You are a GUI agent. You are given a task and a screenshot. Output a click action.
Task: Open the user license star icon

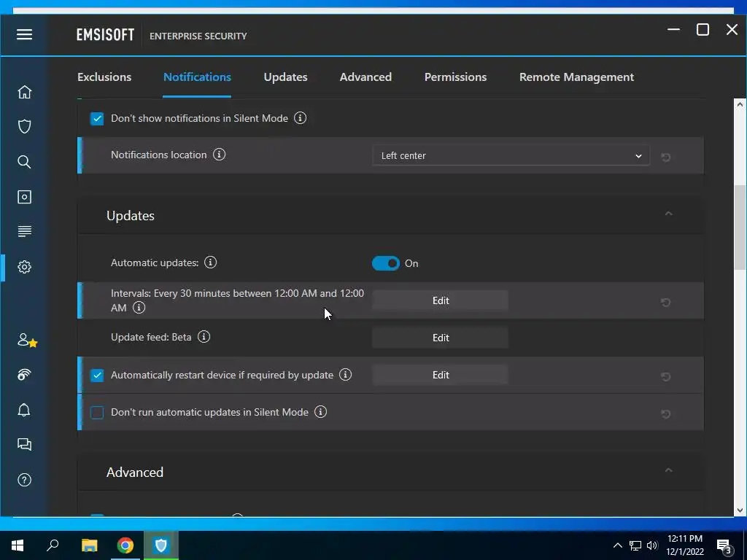(x=27, y=340)
